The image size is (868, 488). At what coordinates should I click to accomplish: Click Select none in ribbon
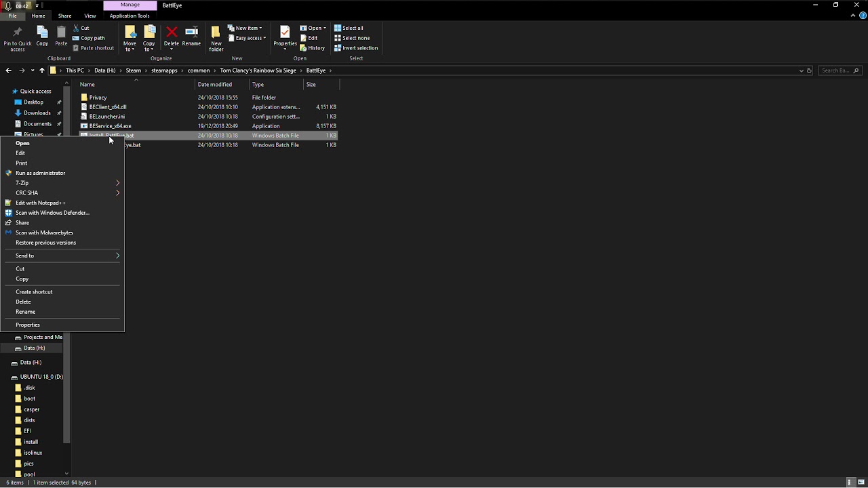[352, 38]
